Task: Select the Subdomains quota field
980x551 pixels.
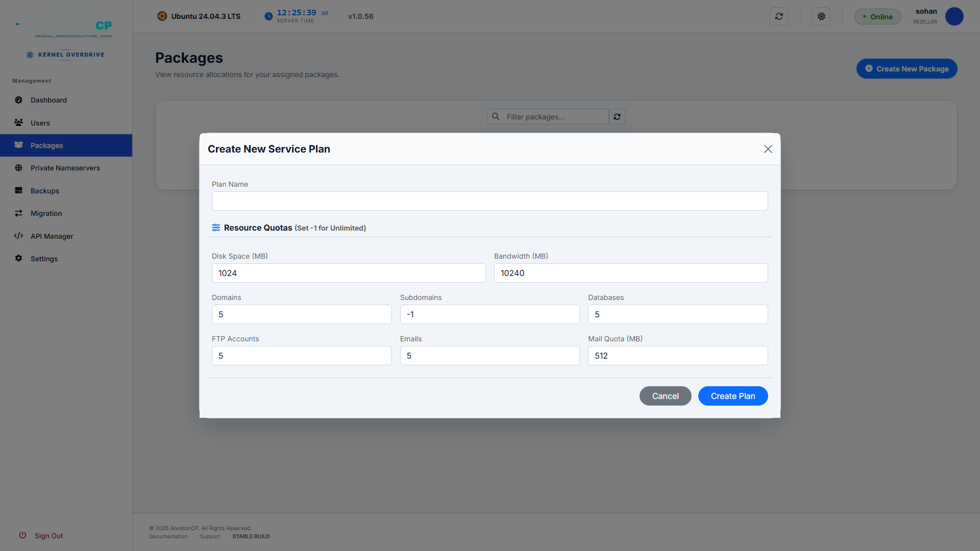Action: click(489, 314)
